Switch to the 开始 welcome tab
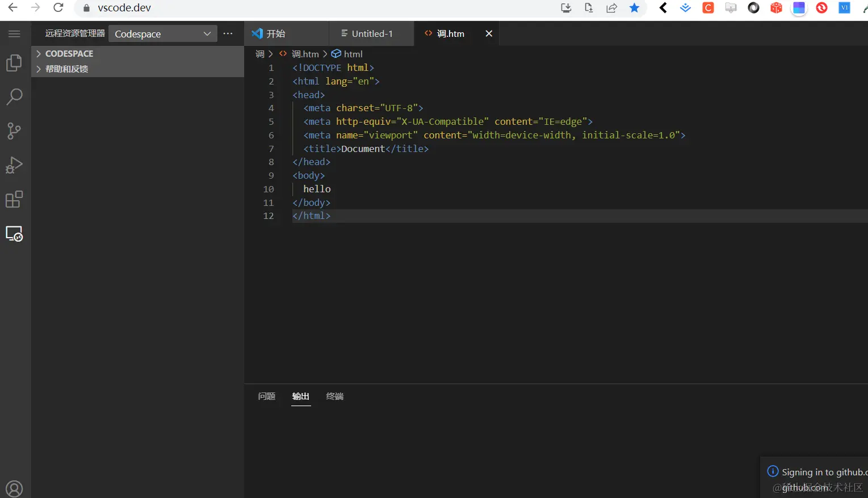 [275, 34]
